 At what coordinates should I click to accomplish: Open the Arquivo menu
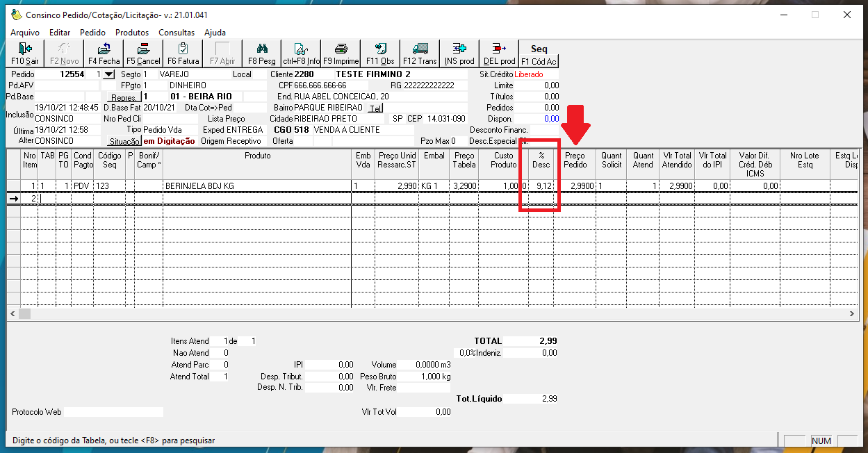pos(25,33)
